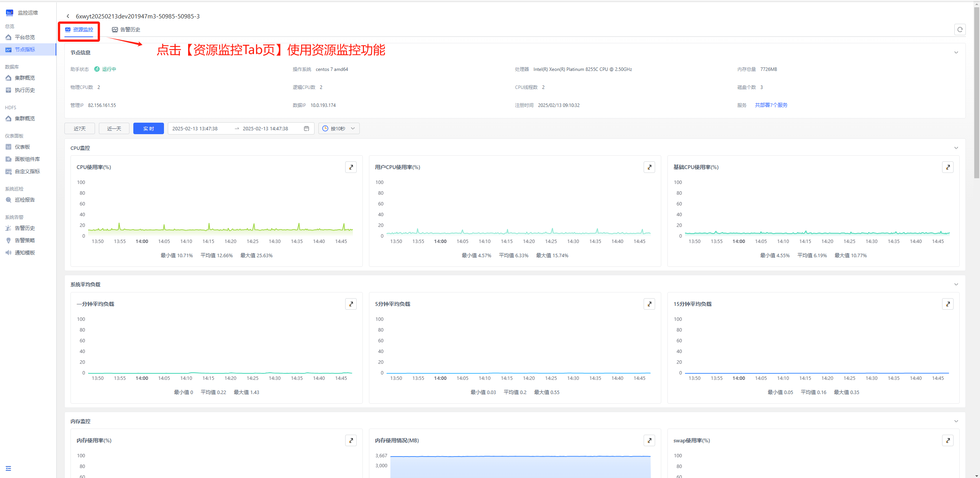Click 用户CPU使用率 平均值 6.33%
The height and width of the screenshot is (478, 980).
[513, 255]
